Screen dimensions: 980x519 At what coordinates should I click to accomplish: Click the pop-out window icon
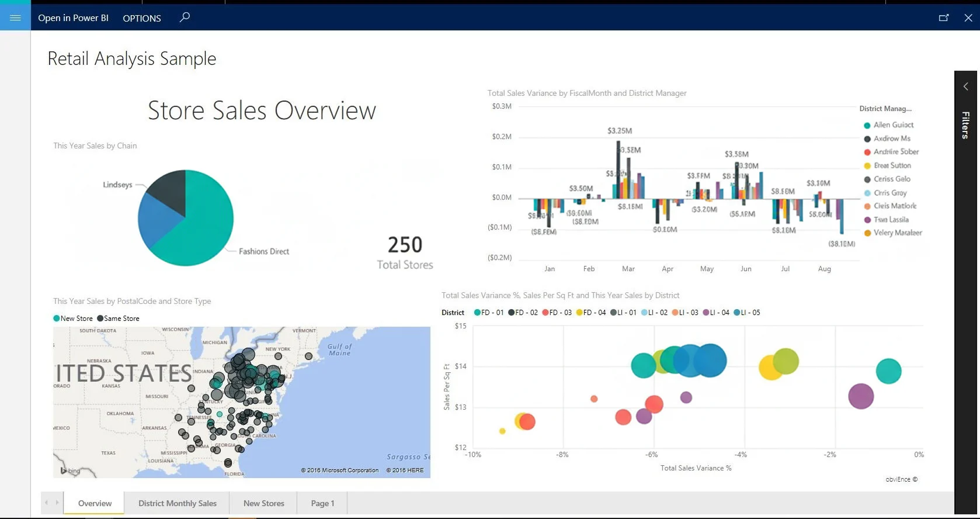tap(943, 18)
